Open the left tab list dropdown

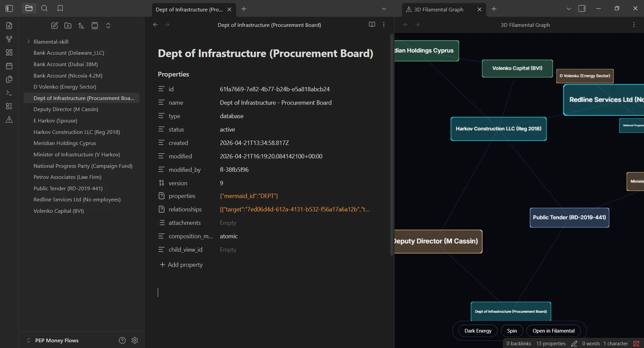coord(384,9)
